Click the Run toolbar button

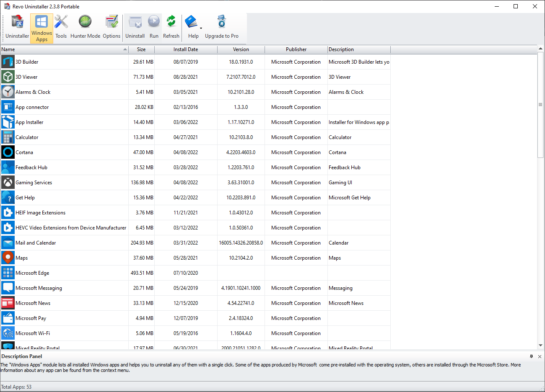pos(154,28)
